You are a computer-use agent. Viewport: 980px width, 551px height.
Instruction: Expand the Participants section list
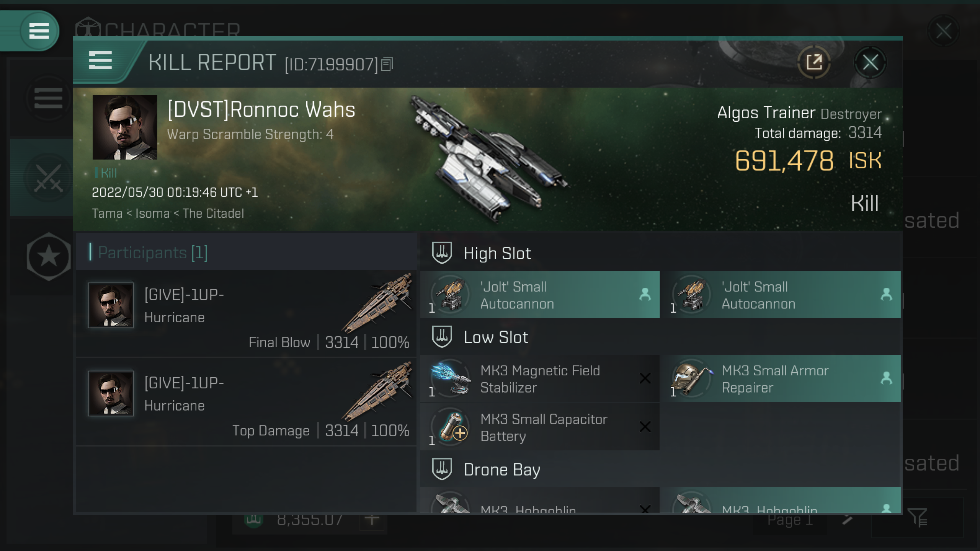(152, 252)
